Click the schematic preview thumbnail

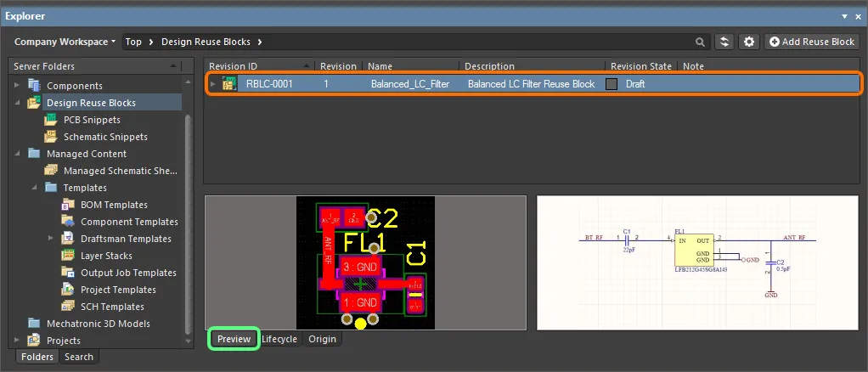[x=697, y=263]
